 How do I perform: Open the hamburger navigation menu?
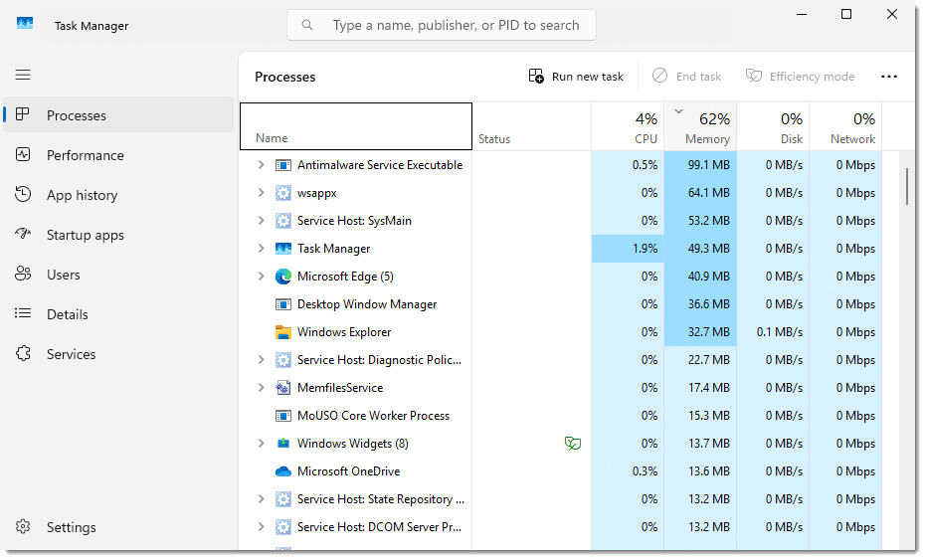tap(23, 75)
